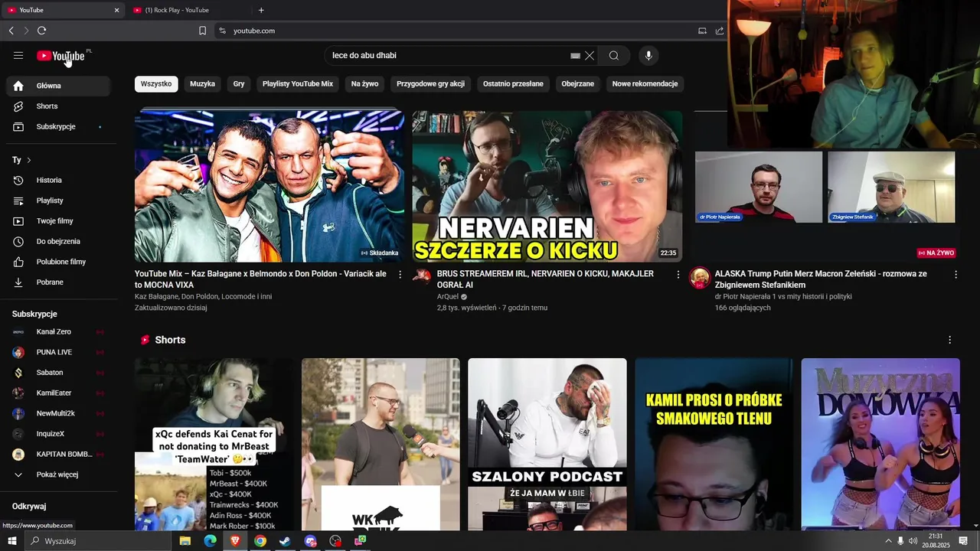Viewport: 980px width, 551px height.
Task: Click the dr Piotr Napierała channel avatar
Action: click(x=700, y=278)
